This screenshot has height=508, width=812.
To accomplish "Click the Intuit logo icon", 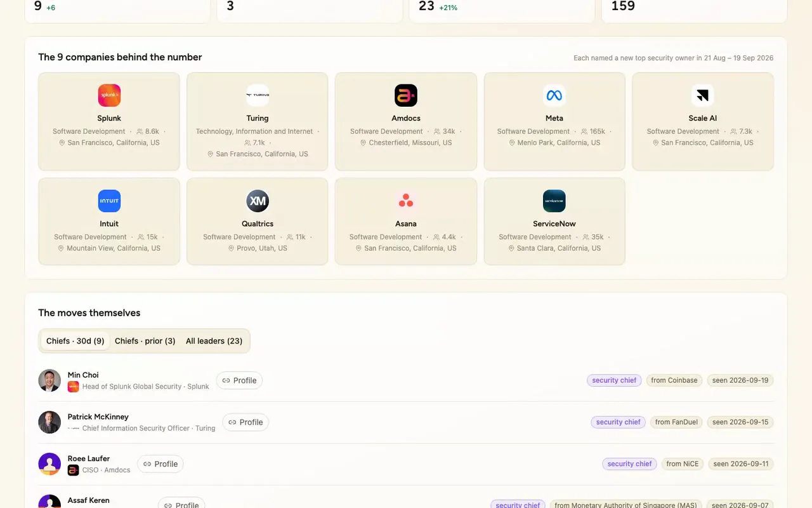I will (109, 201).
